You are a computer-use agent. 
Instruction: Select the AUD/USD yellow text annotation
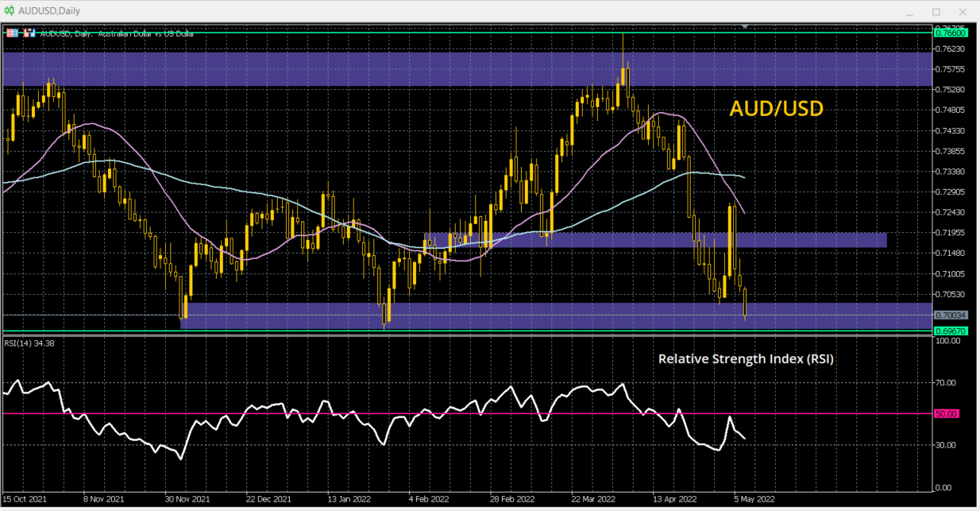[x=776, y=109]
